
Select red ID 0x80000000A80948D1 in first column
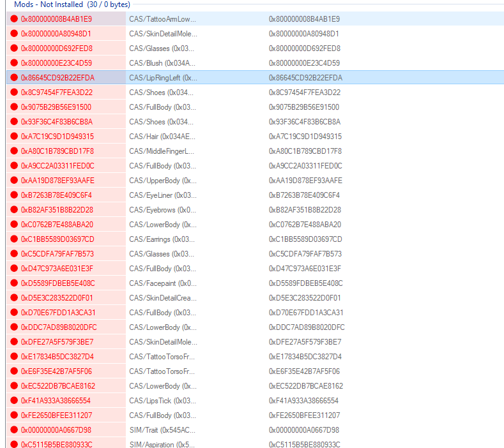56,34
